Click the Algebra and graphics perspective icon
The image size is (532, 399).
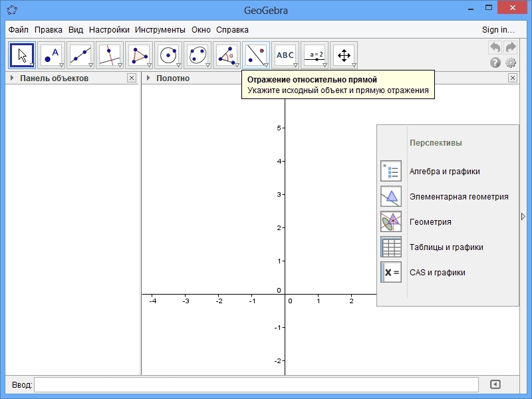tap(391, 171)
